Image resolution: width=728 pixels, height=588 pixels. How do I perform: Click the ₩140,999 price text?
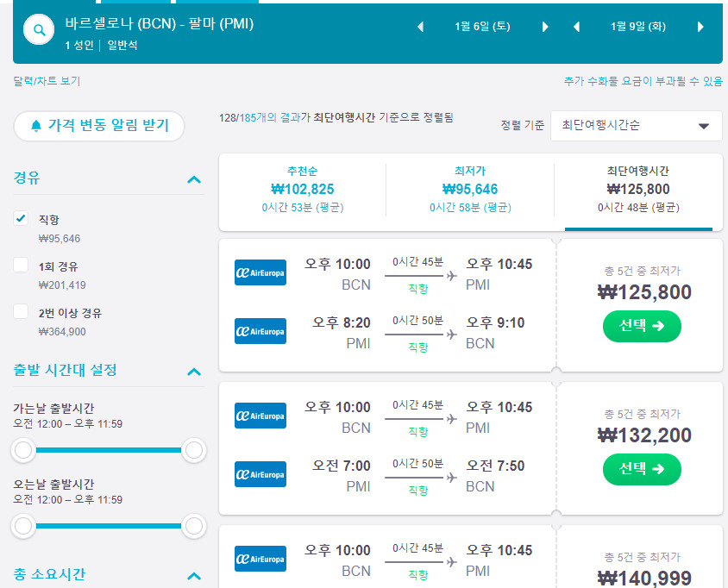644,579
